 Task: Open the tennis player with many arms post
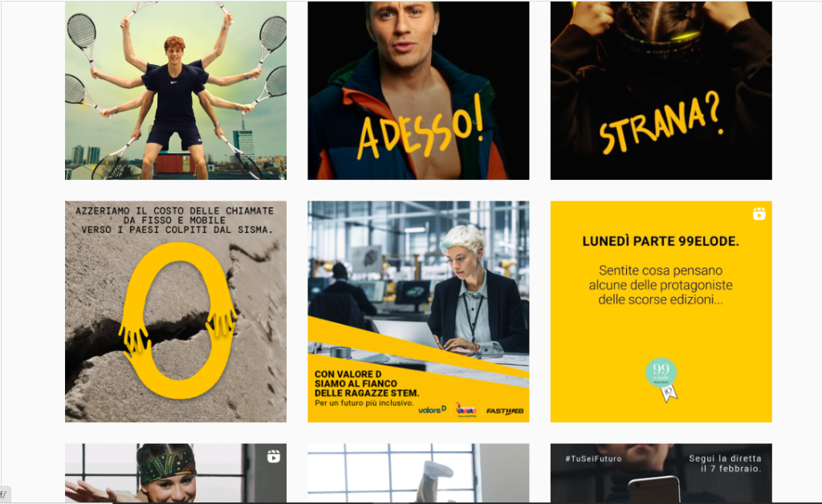(x=176, y=90)
